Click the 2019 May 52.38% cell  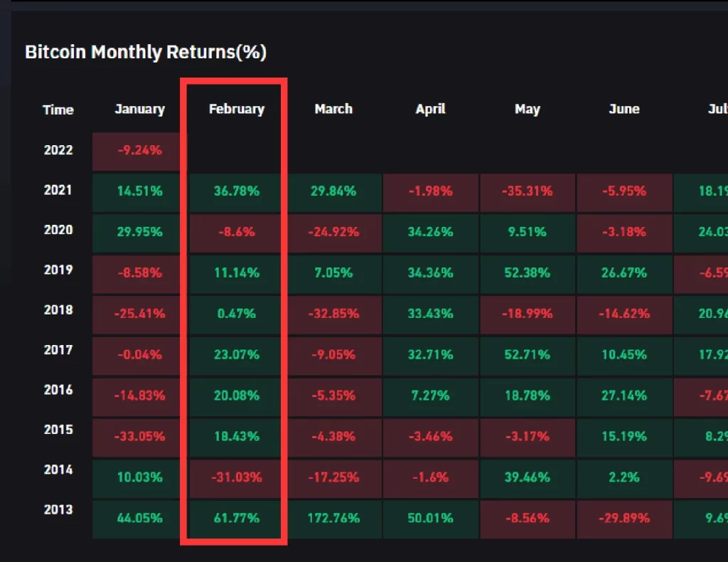(528, 274)
